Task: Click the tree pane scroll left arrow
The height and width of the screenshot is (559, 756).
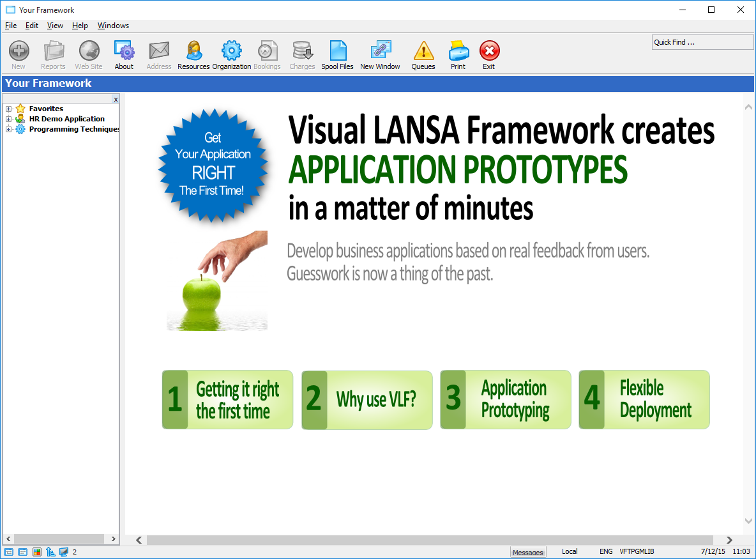Action: (8, 539)
